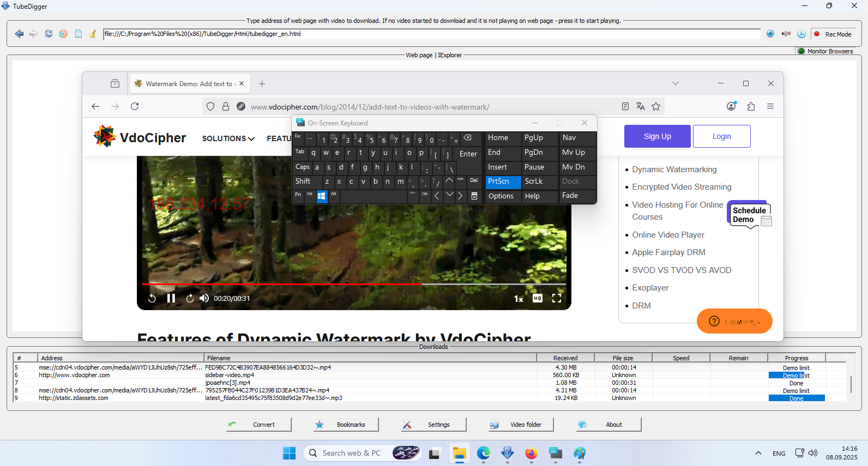
Task: Click the blank page icon in TubeDigger toolbar
Action: point(79,34)
